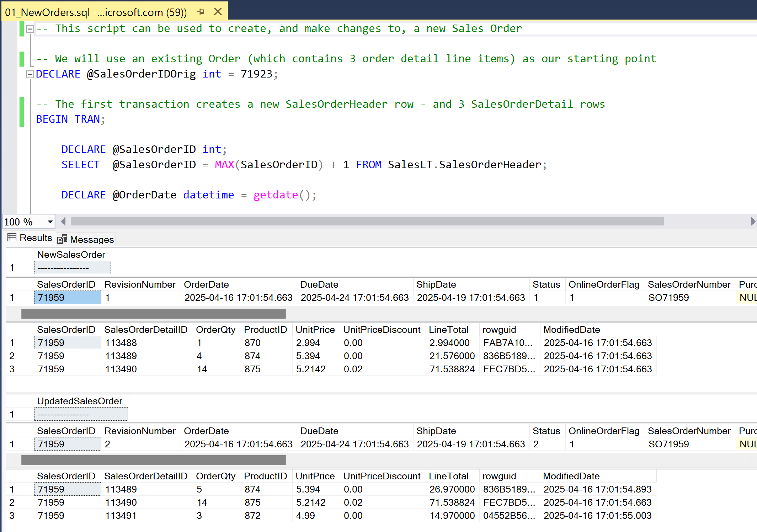Click the datetime keyword in the script
The height and width of the screenshot is (532, 757).
(209, 195)
